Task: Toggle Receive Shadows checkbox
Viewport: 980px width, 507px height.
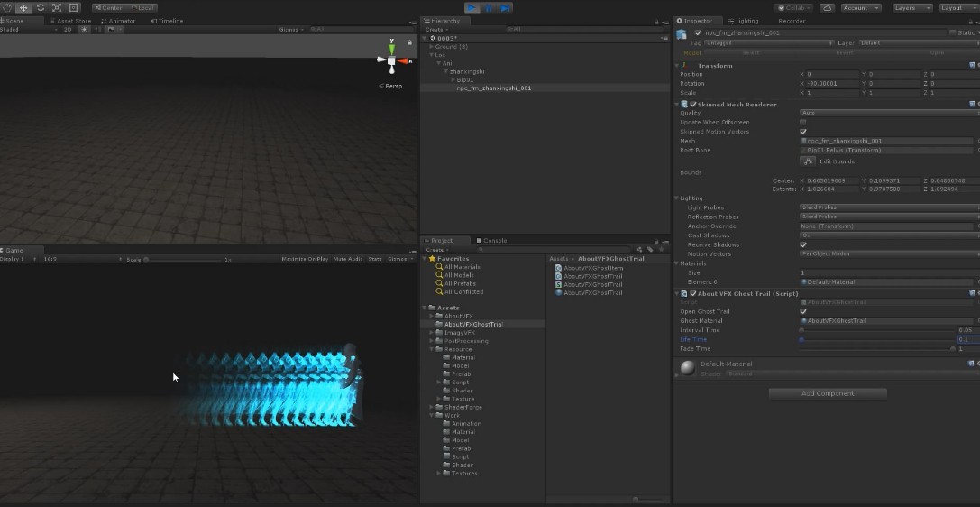Action: pos(803,245)
